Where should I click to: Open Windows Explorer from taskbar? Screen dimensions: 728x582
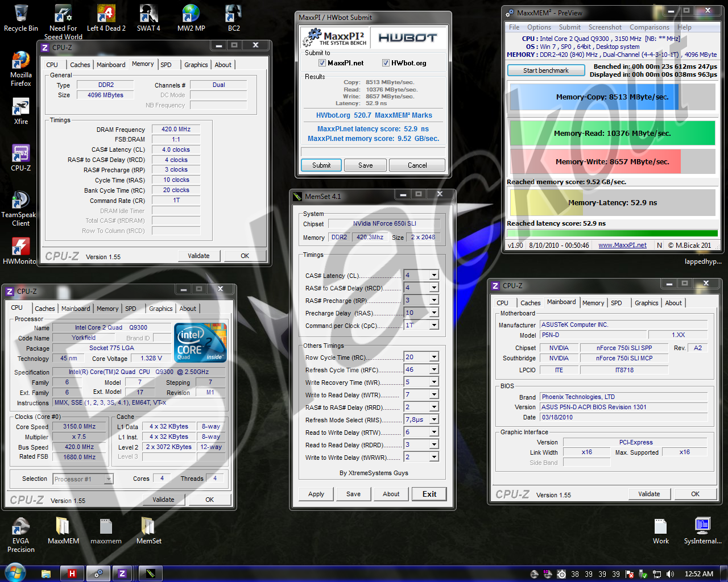point(46,574)
